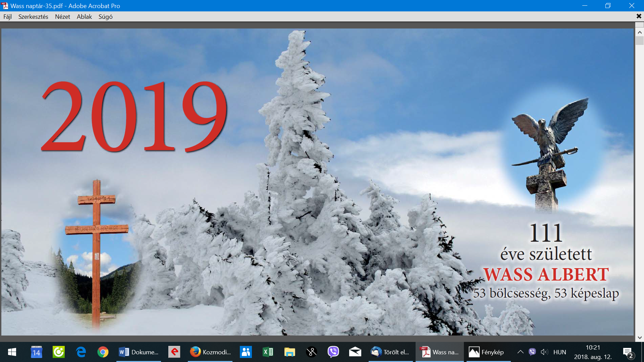Switch to Firefox Kozmodi... window
This screenshot has height=362, width=644.
(210, 352)
